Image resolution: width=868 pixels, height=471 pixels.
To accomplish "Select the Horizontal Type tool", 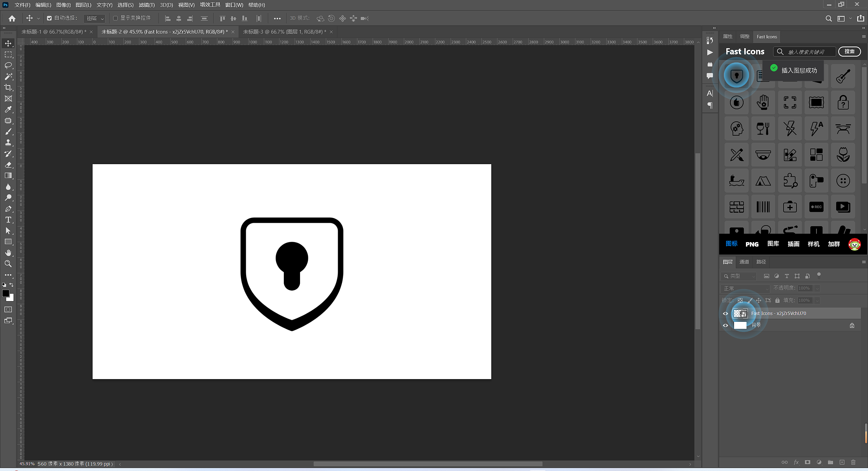I will pos(8,220).
